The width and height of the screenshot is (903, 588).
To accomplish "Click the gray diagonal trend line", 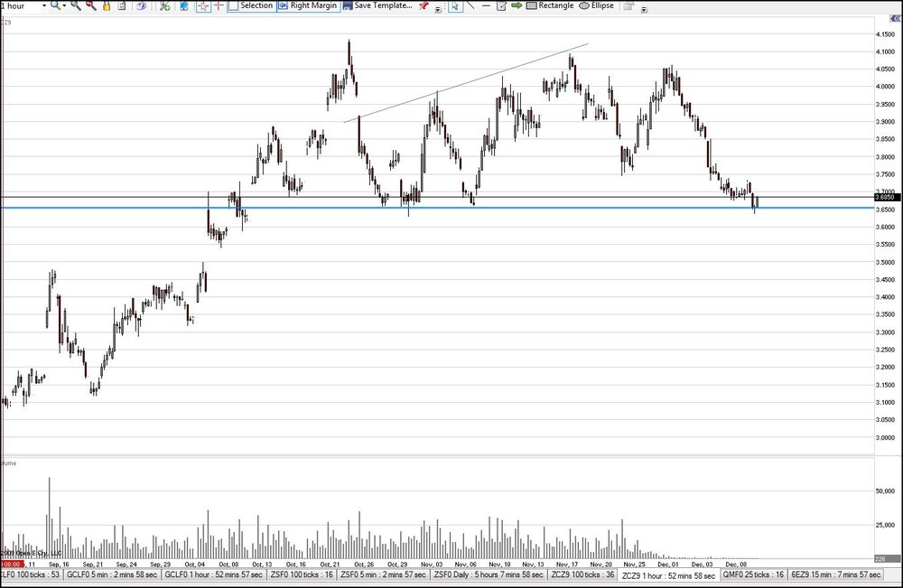I will click(466, 83).
